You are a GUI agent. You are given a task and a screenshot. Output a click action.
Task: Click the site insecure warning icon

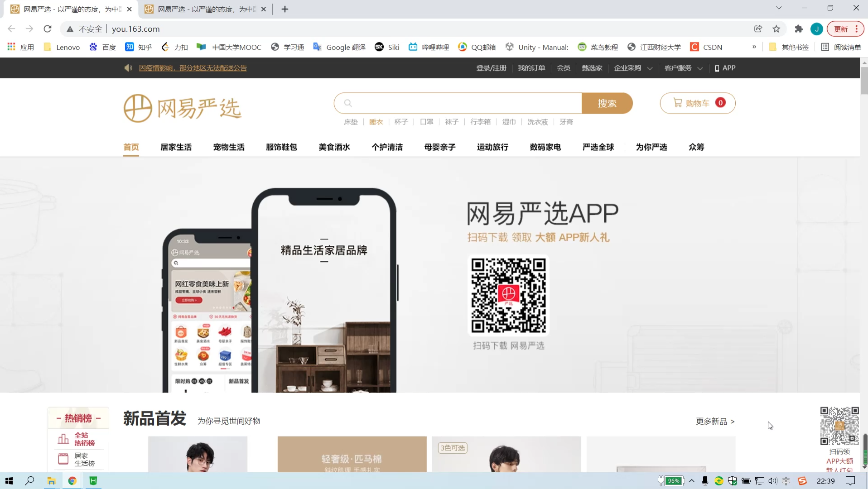tap(70, 29)
